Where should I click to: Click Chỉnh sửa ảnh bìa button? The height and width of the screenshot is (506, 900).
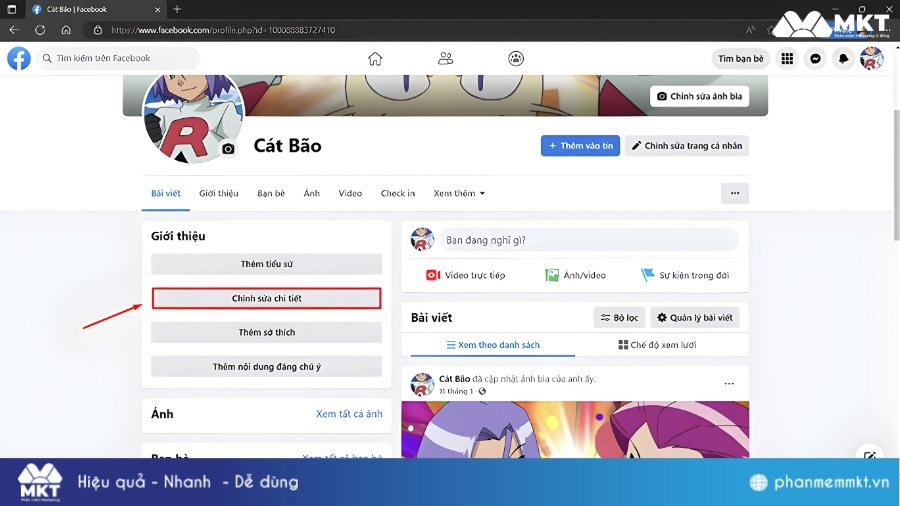coord(700,96)
